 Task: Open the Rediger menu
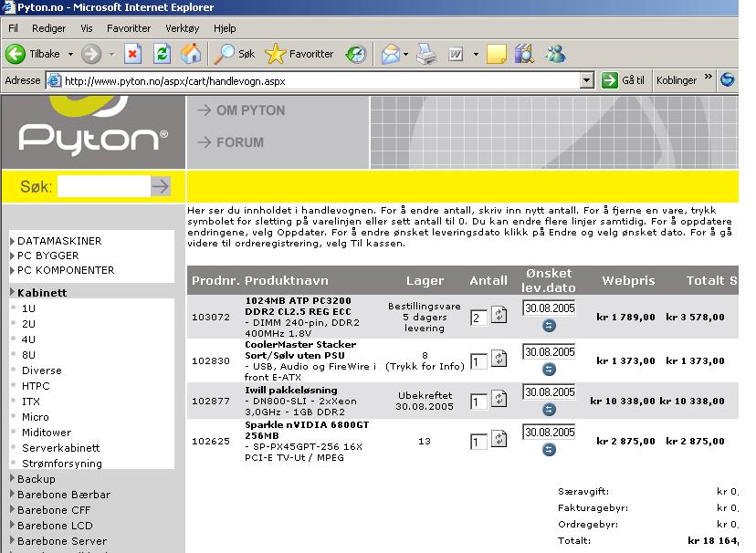tap(48, 28)
